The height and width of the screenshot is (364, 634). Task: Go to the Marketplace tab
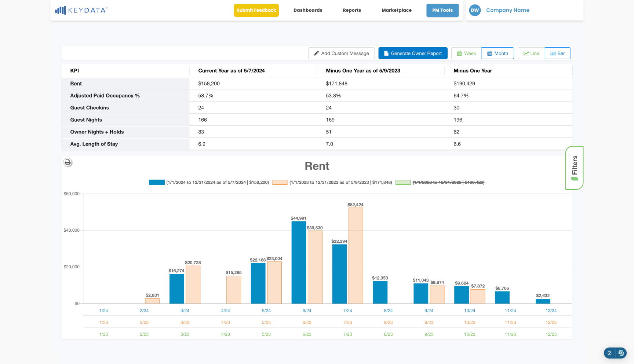[x=397, y=10]
